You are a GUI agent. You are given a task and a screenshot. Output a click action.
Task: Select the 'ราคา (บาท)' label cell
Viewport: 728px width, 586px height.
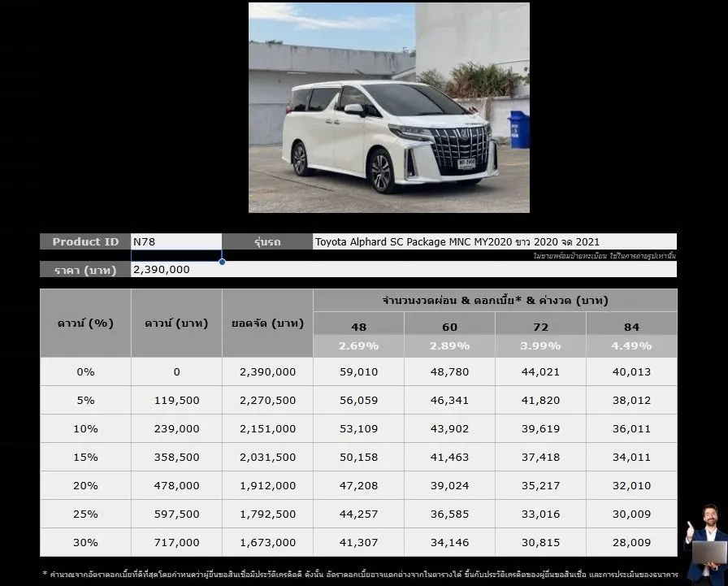coord(85,269)
